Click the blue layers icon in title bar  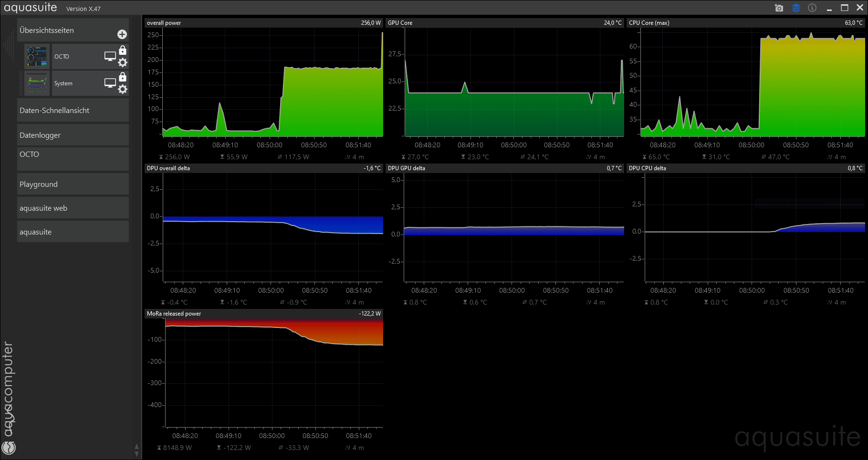pos(796,8)
